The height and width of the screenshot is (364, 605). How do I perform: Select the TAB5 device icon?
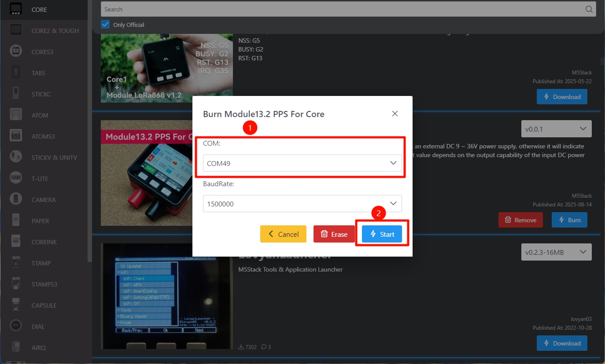pos(16,73)
